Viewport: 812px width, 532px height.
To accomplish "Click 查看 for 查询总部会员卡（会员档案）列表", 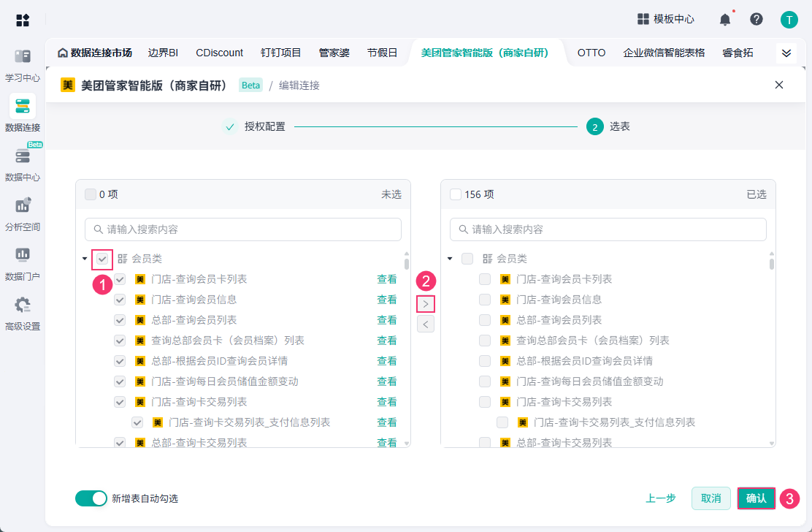I will (387, 341).
